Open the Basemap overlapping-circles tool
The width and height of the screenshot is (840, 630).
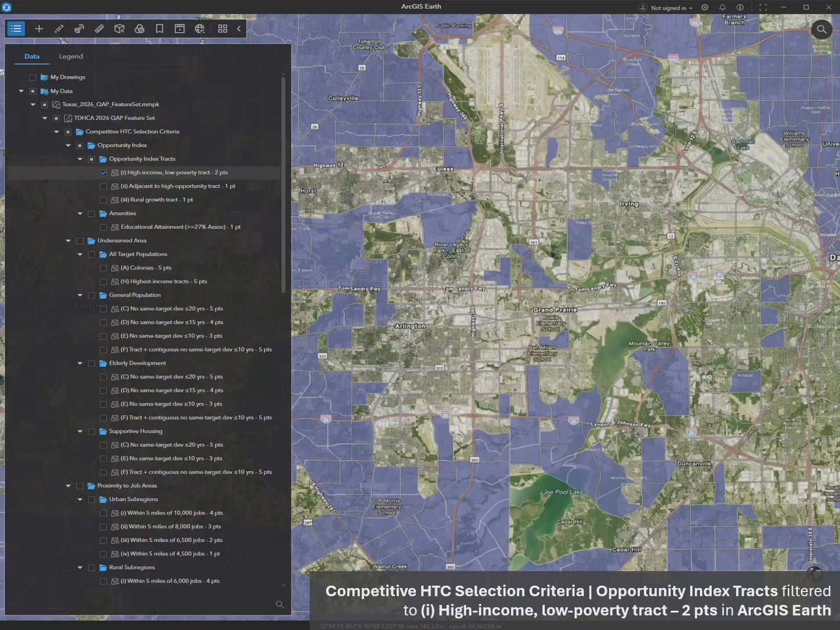(x=139, y=29)
